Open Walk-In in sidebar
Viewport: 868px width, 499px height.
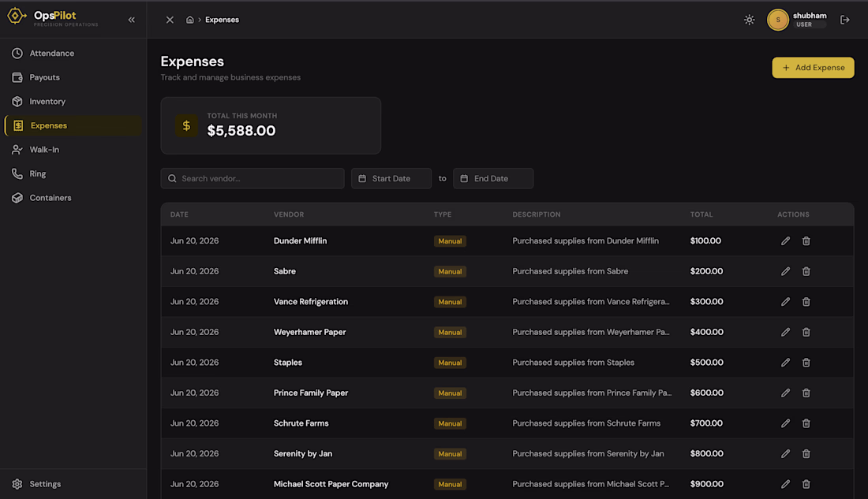pos(73,149)
